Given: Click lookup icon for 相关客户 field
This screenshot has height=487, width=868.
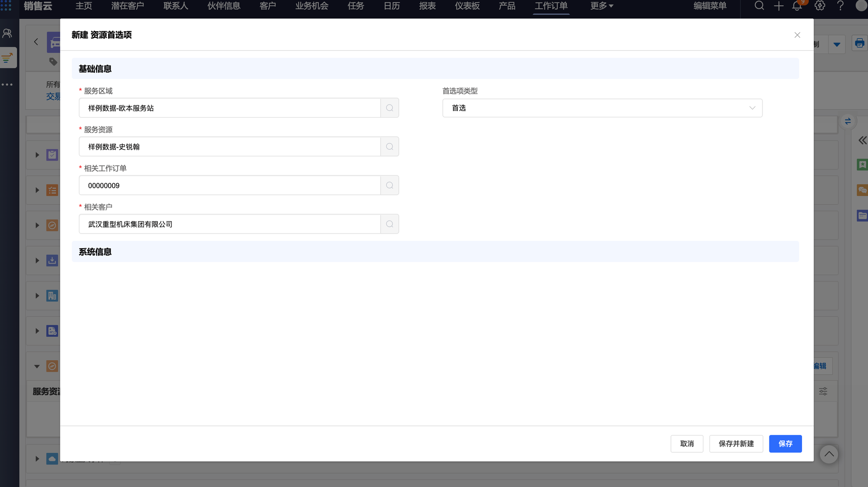Looking at the screenshot, I should coord(389,224).
